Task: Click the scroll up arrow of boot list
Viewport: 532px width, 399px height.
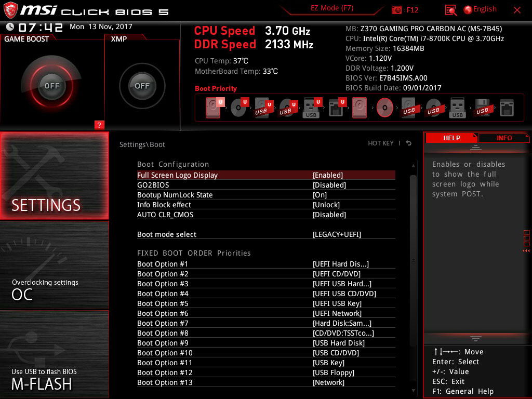Action: tap(413, 166)
